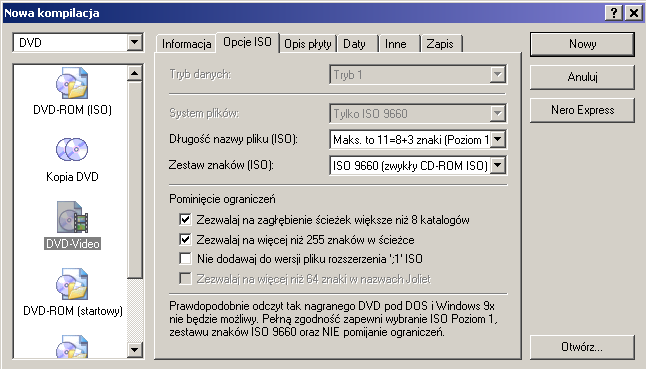Click the Otwórz... button

click(582, 347)
